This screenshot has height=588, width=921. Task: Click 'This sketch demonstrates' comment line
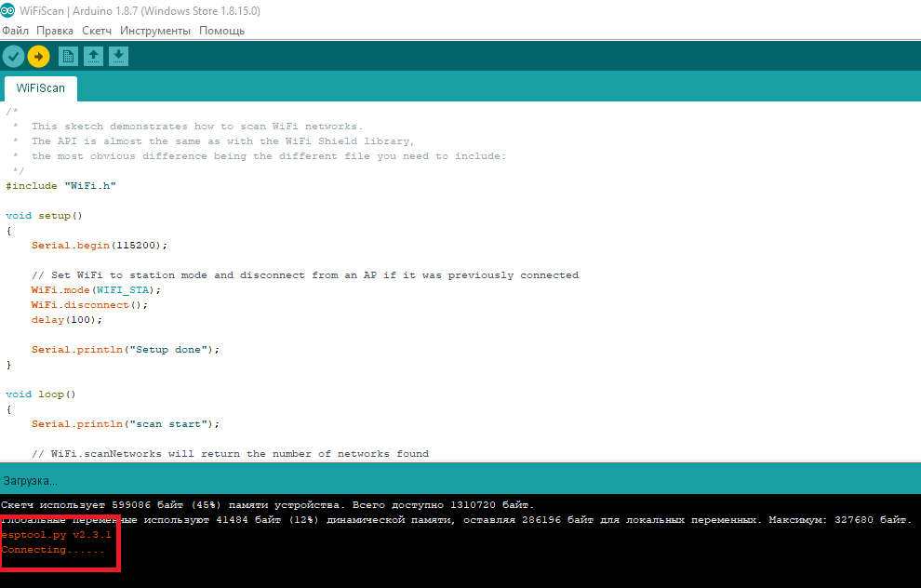point(197,127)
